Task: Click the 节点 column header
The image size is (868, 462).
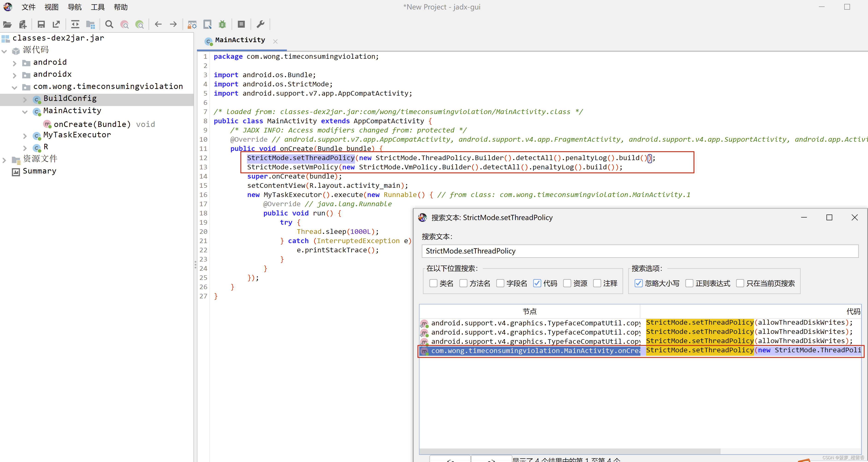Action: click(x=529, y=312)
